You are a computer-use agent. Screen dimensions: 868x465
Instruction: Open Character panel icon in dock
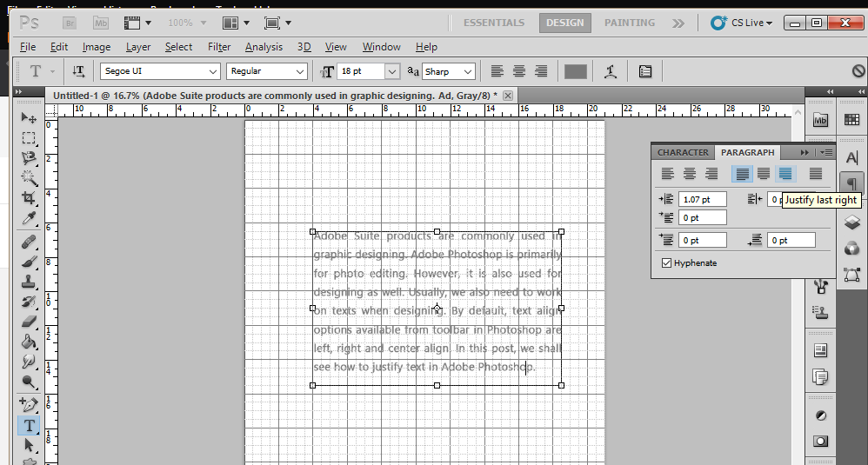tap(852, 157)
